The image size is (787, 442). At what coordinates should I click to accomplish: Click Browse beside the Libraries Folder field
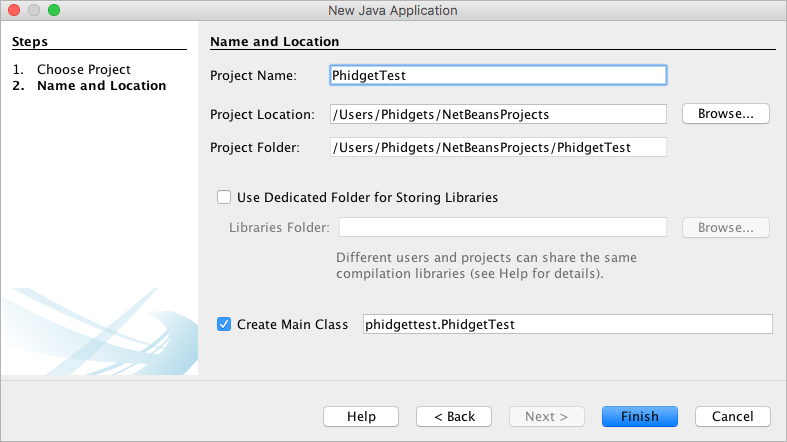click(725, 228)
